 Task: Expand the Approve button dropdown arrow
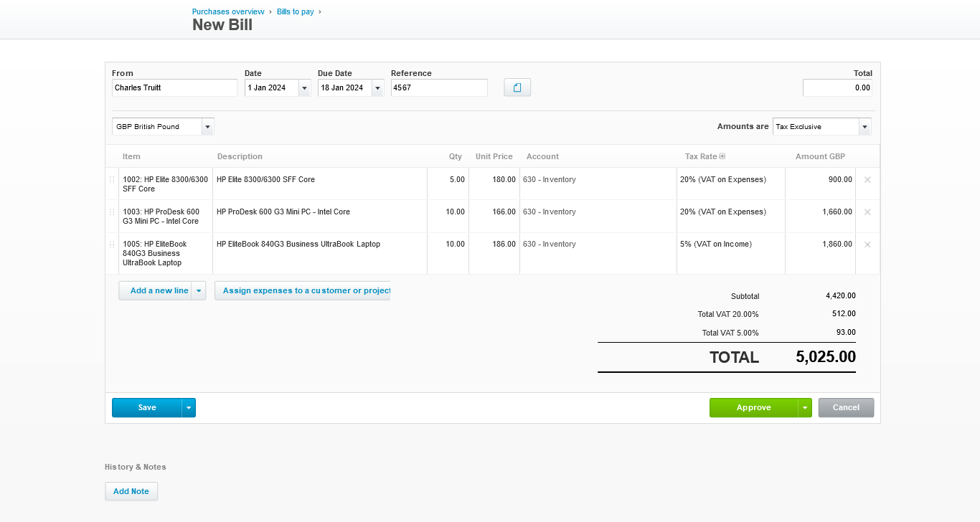pyautogui.click(x=805, y=407)
